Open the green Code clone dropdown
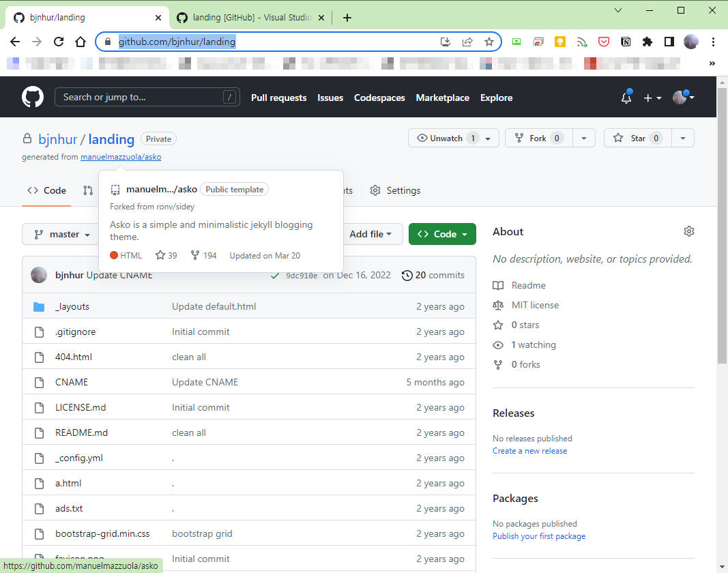 [x=443, y=234]
